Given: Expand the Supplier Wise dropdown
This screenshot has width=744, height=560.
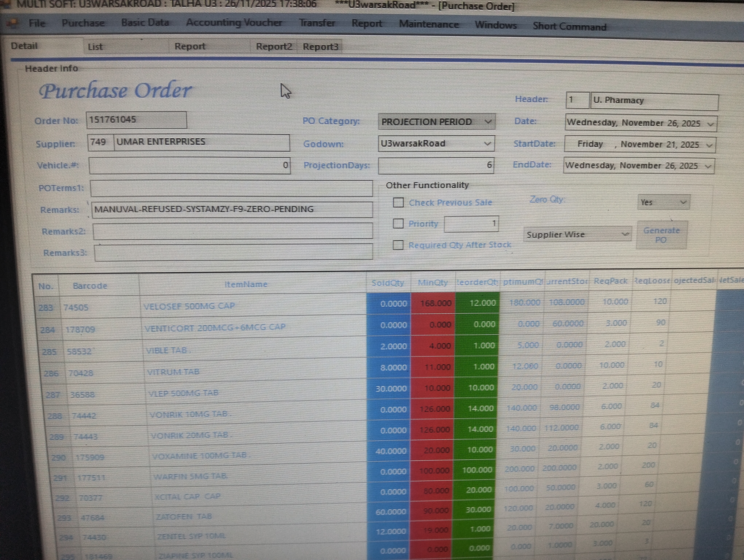Looking at the screenshot, I should click(625, 234).
